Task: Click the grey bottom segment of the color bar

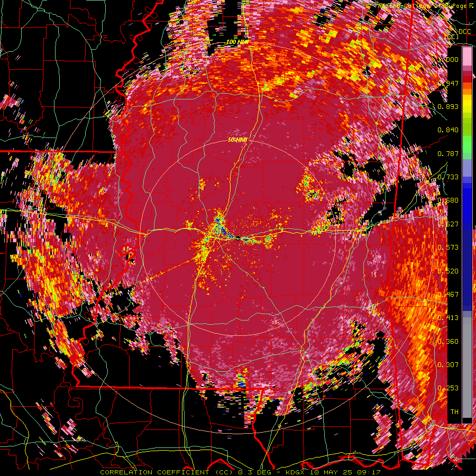Action: click(x=467, y=368)
